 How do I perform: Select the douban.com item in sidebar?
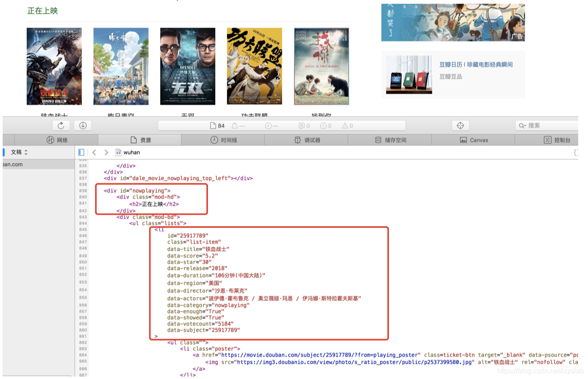(x=38, y=164)
